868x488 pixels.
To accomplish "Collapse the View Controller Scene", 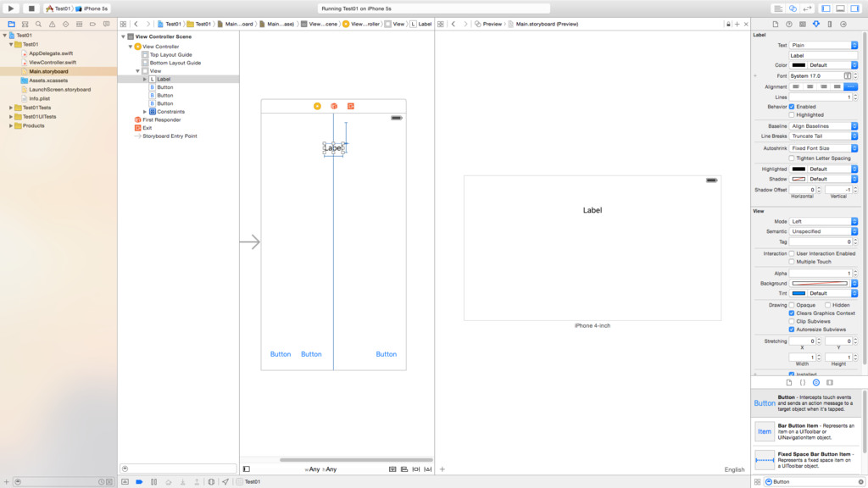I will point(124,36).
